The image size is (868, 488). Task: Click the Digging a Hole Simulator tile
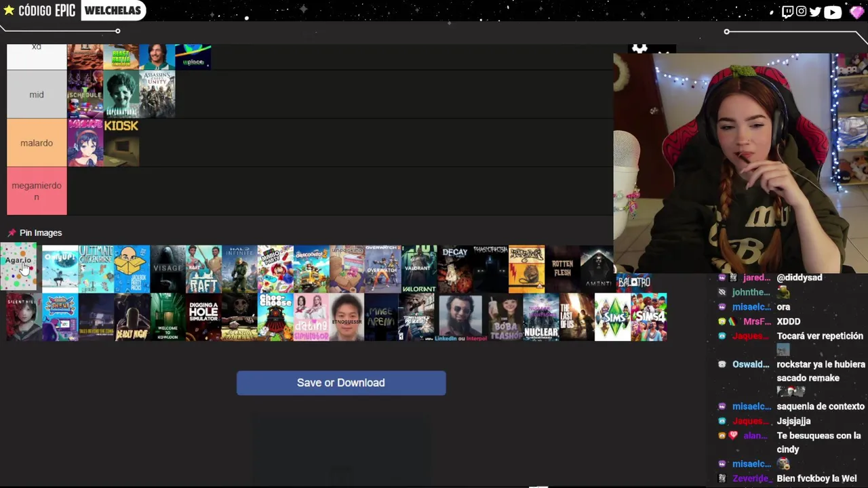203,317
